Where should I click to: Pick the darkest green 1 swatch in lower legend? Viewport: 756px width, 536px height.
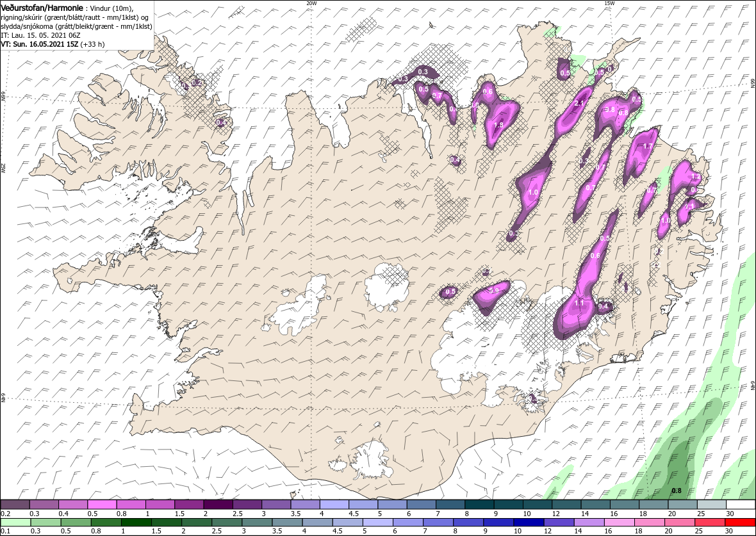(x=136, y=523)
